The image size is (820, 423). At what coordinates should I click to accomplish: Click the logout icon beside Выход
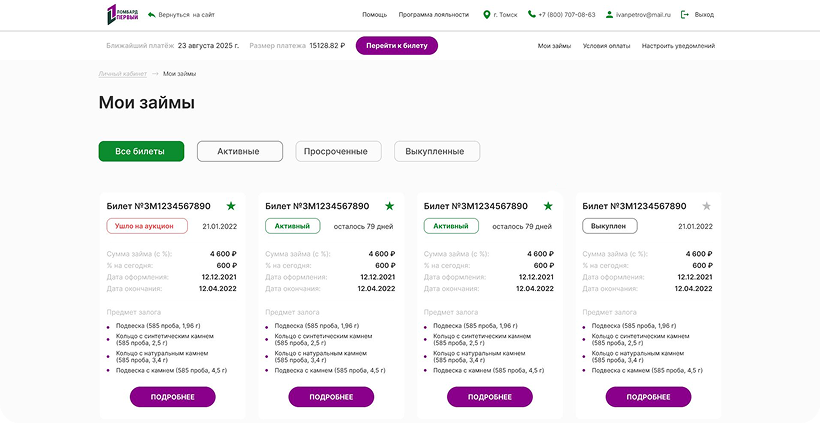click(x=685, y=15)
